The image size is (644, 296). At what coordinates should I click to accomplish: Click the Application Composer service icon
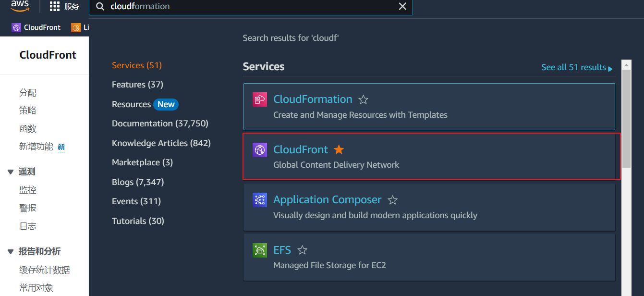(260, 200)
